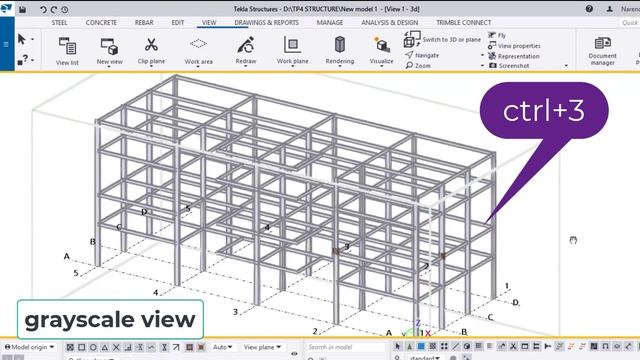The height and width of the screenshot is (360, 640).
Task: Open the Tekla file menu hamburger
Action: point(6,44)
